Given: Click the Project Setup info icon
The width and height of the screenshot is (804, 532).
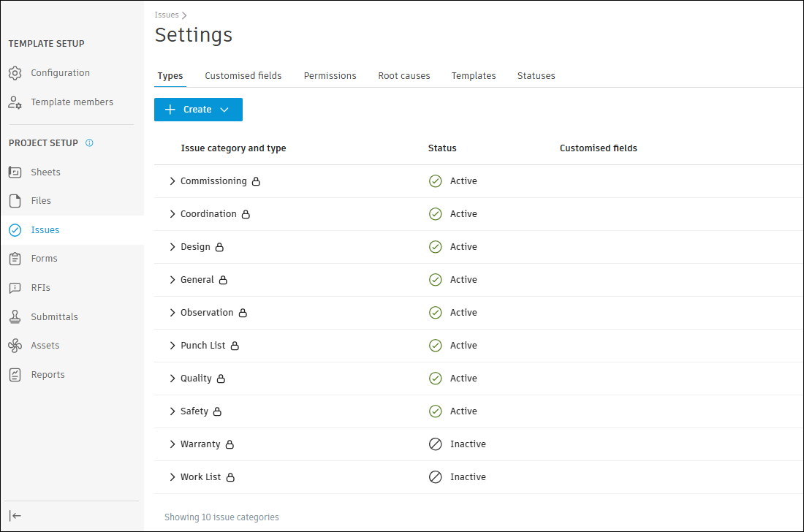Looking at the screenshot, I should pos(89,143).
